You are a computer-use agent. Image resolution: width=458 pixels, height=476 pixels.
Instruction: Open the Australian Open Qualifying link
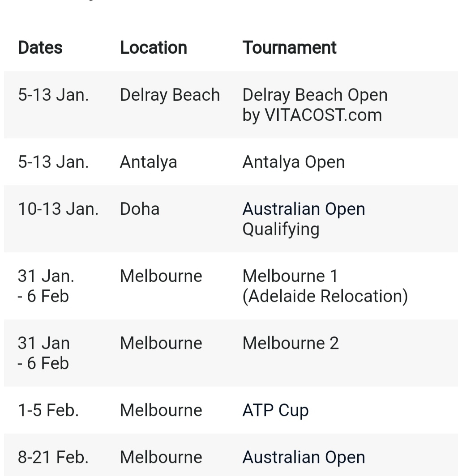pos(304,219)
